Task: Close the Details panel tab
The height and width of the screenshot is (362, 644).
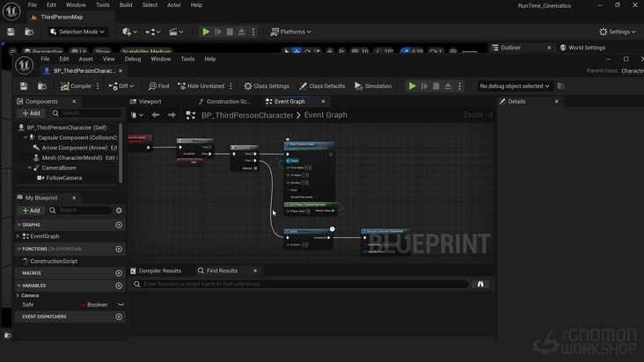Action: [557, 101]
